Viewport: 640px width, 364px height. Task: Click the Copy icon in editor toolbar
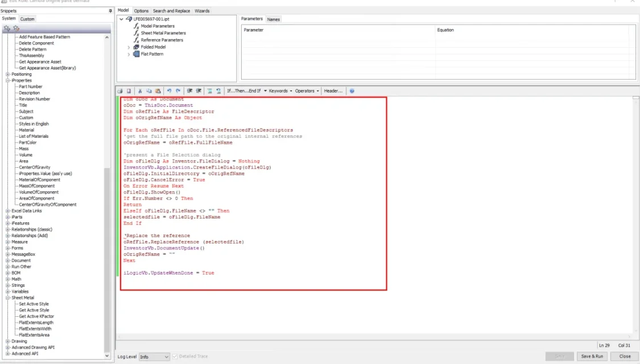coord(149,91)
